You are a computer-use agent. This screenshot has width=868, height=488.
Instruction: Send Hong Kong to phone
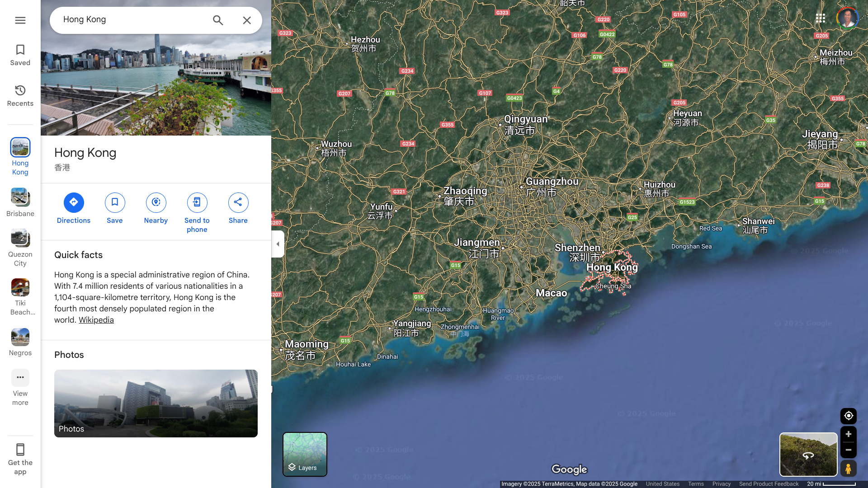tap(197, 203)
